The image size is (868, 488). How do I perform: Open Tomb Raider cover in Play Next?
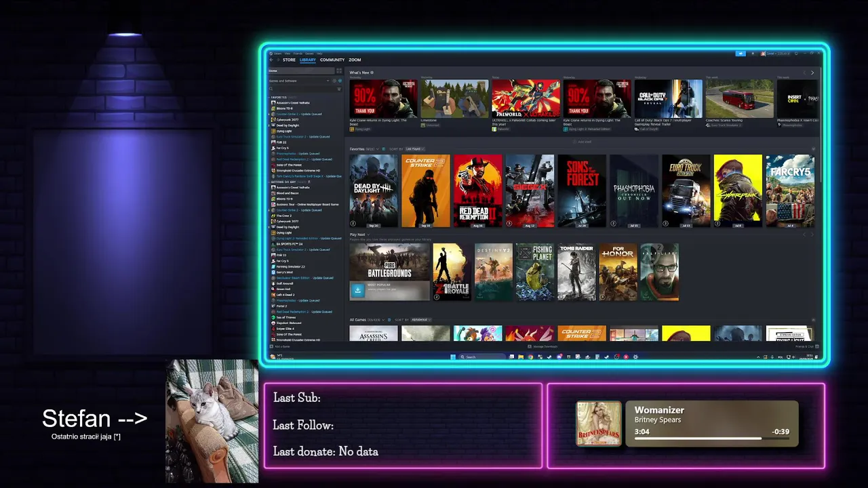(x=576, y=272)
